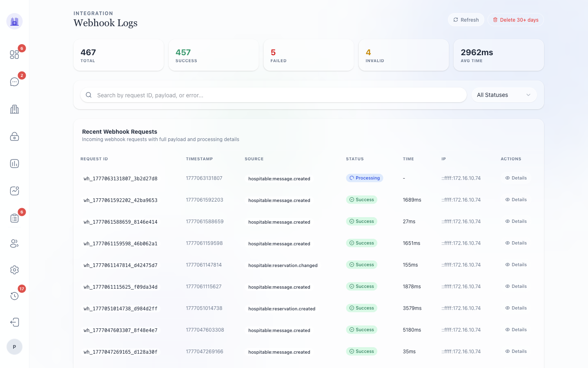Open users icon in sidebar
The height and width of the screenshot is (368, 588).
pyautogui.click(x=14, y=244)
